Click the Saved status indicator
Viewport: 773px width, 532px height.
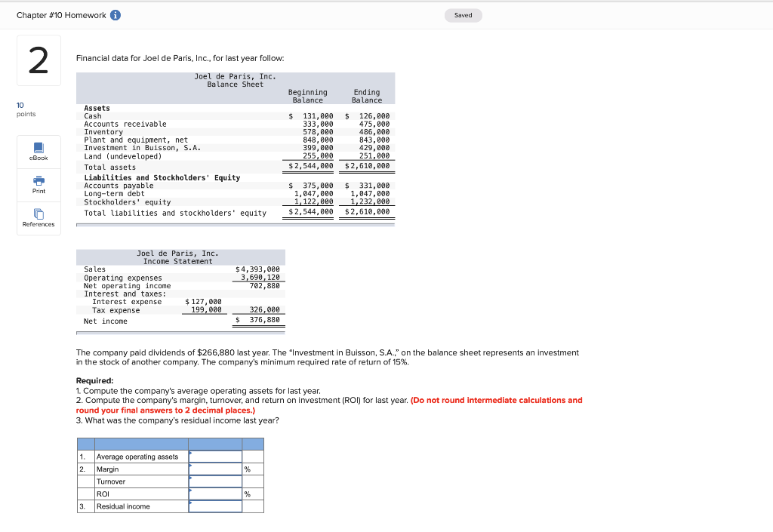(463, 14)
